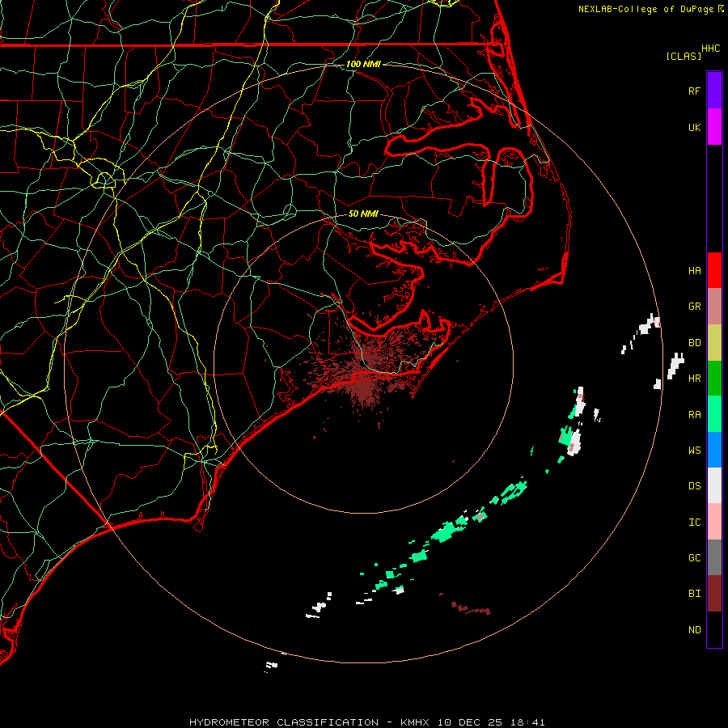728x728 pixels.
Task: Click the KMHX radar site identifier
Action: (x=415, y=722)
